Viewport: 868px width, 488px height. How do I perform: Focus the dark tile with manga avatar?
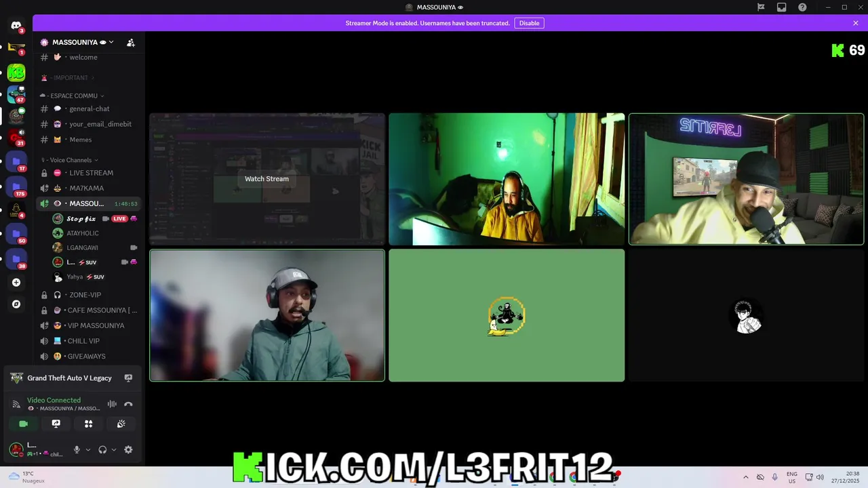tap(746, 315)
